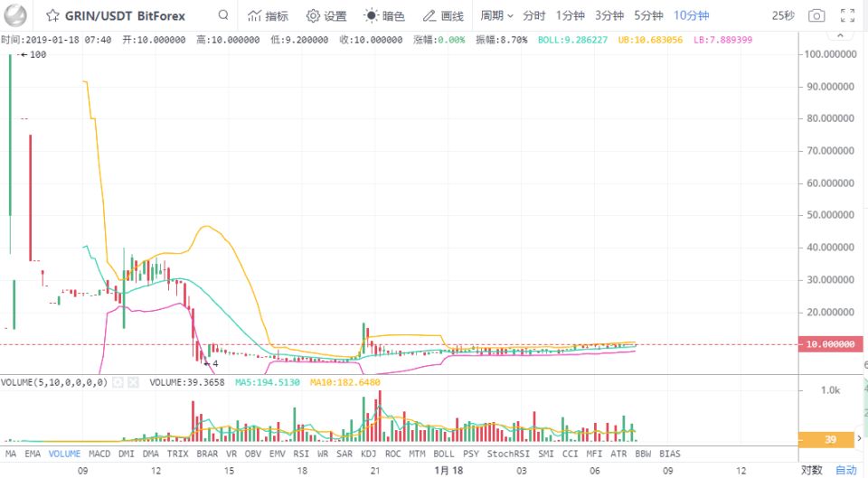Image resolution: width=868 pixels, height=478 pixels.
Task: Select the KDJ indicator
Action: coord(368,454)
